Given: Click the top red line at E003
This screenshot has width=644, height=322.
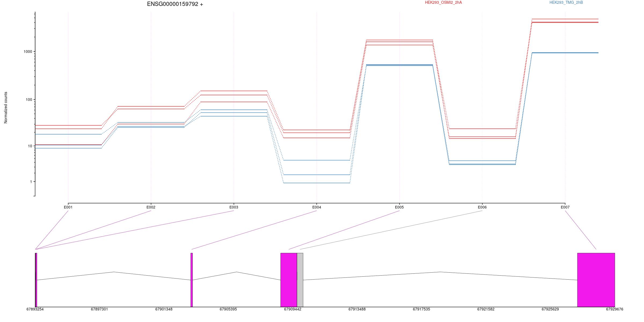Looking at the screenshot, I should tap(234, 91).
